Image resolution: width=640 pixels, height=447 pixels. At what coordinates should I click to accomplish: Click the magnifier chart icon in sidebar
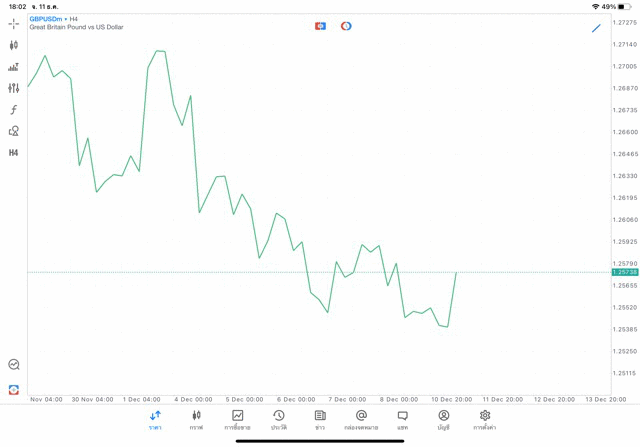[13, 365]
